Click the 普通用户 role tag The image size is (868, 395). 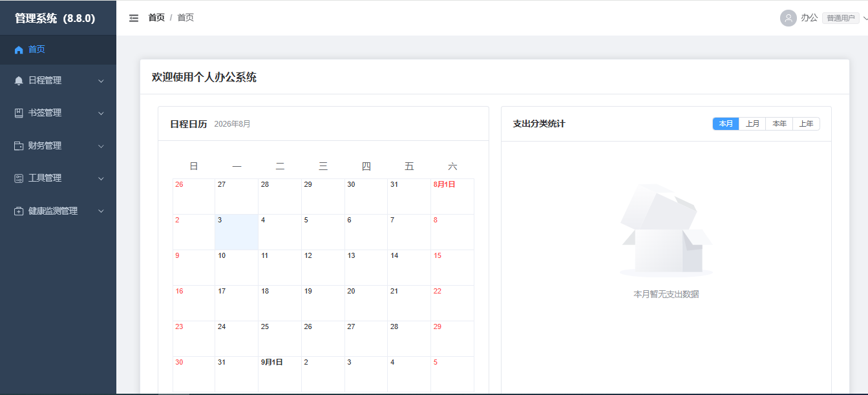[x=840, y=19]
